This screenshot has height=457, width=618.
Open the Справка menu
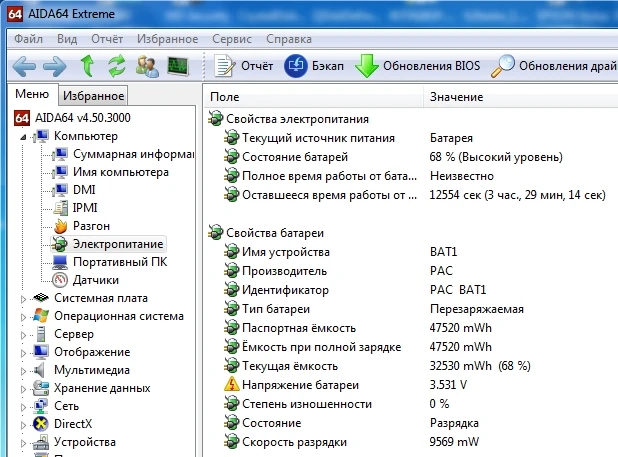click(289, 39)
